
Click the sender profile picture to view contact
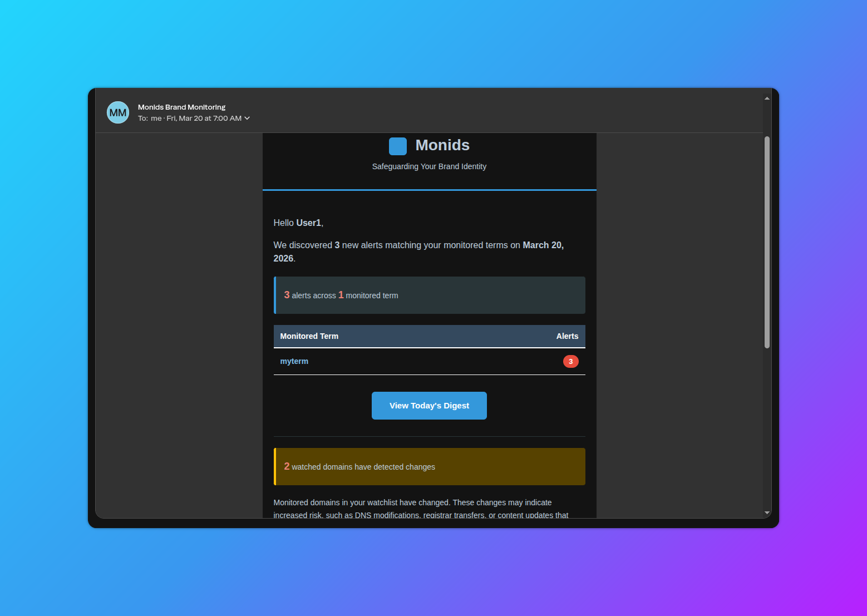117,112
